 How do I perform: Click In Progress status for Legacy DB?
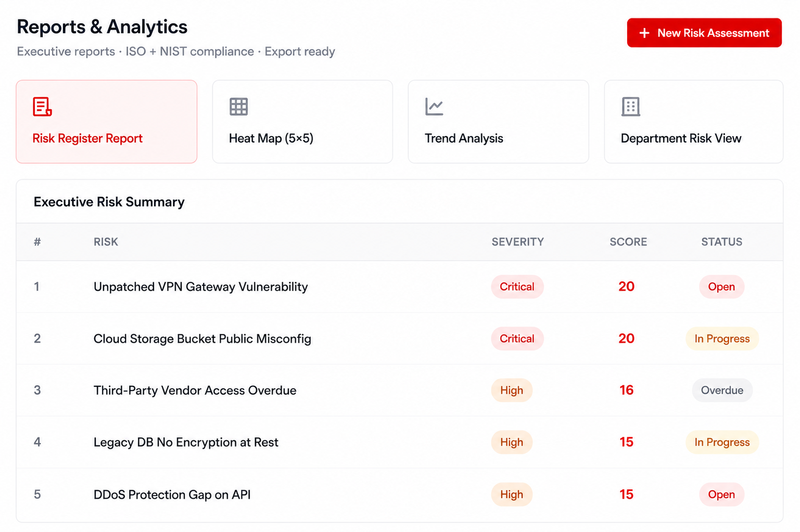point(722,443)
